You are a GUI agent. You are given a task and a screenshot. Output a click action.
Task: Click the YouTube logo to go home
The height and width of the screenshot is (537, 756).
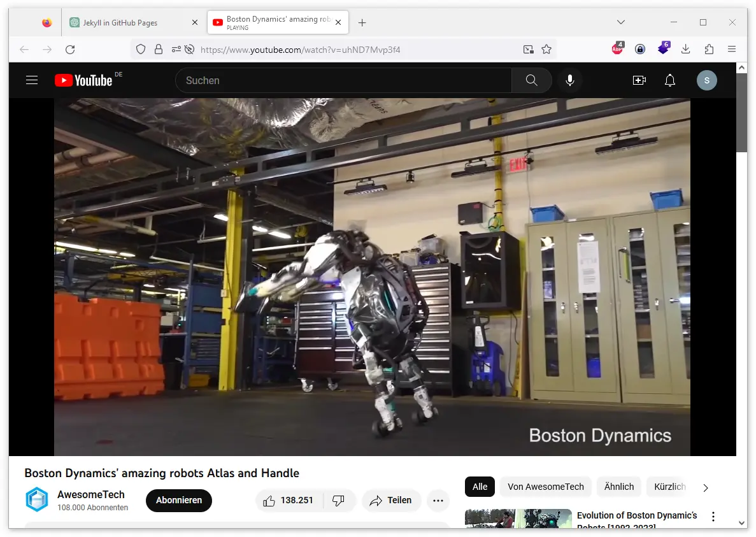(x=83, y=80)
